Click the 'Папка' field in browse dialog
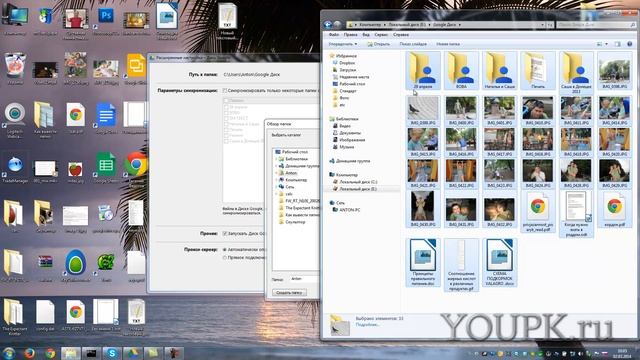This screenshot has height=360, width=640. (304, 279)
